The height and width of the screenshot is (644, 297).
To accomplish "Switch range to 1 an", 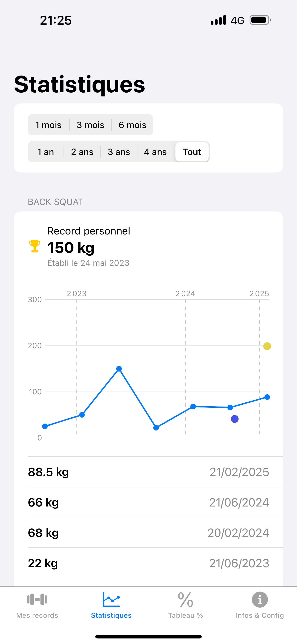I will 46,152.
